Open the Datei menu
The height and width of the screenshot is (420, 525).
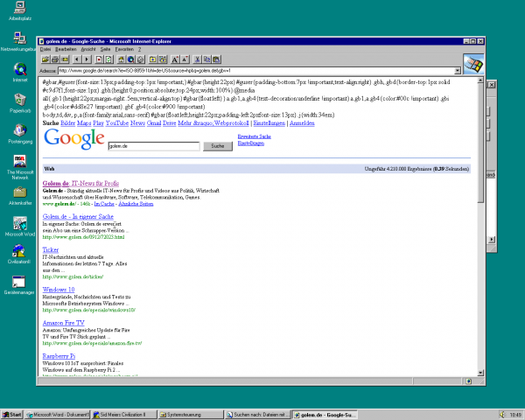tap(45, 49)
